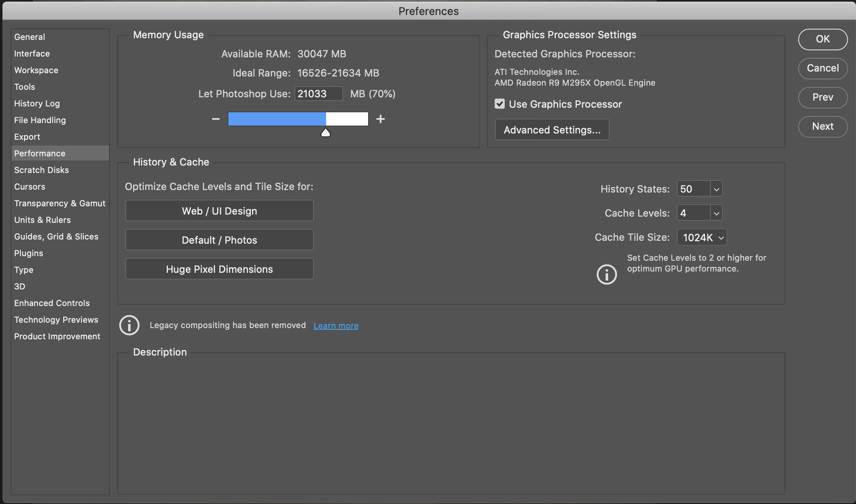Expand the Cache Levels dropdown arrow
The image size is (856, 504).
716,213
